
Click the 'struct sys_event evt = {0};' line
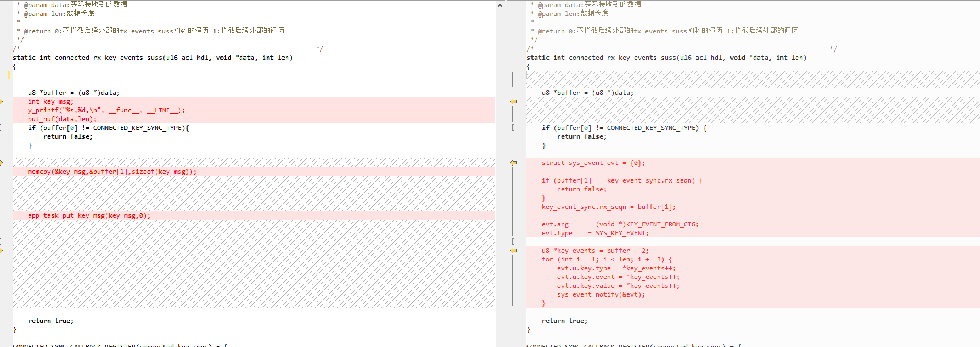[593, 163]
